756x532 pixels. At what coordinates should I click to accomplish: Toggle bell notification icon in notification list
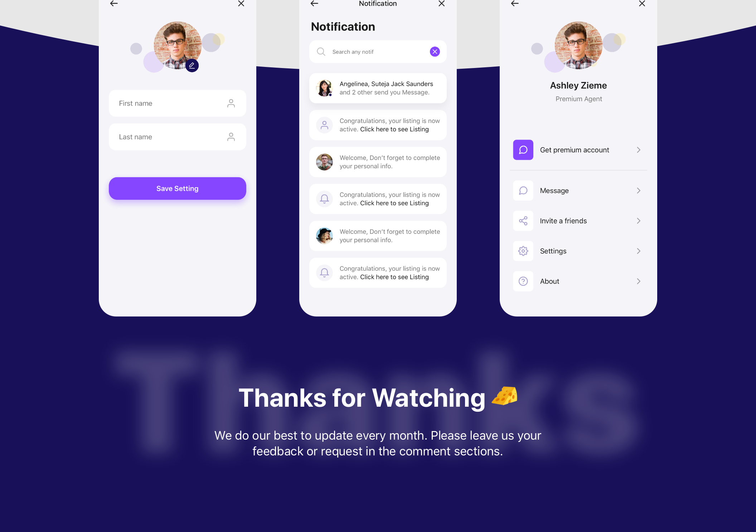point(324,199)
